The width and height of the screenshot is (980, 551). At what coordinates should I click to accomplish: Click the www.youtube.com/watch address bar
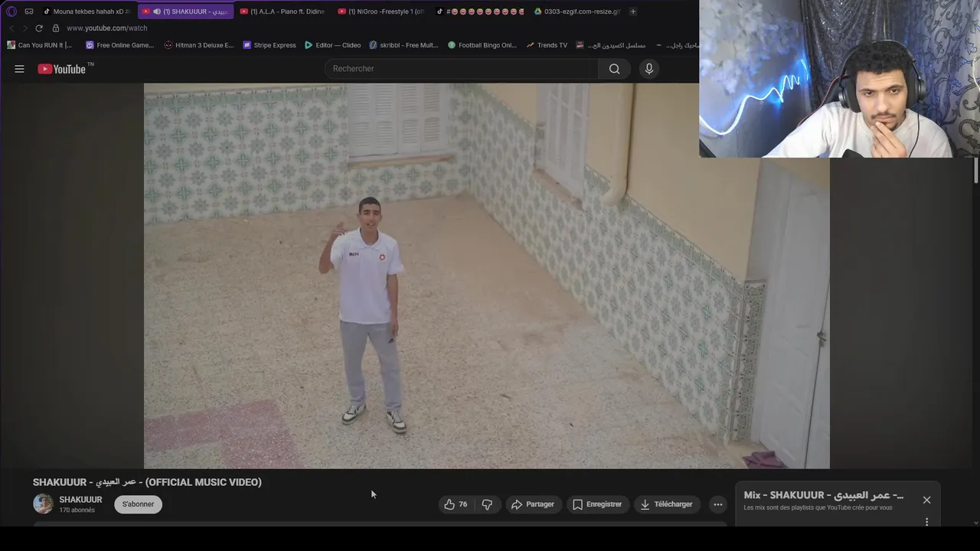pos(107,28)
